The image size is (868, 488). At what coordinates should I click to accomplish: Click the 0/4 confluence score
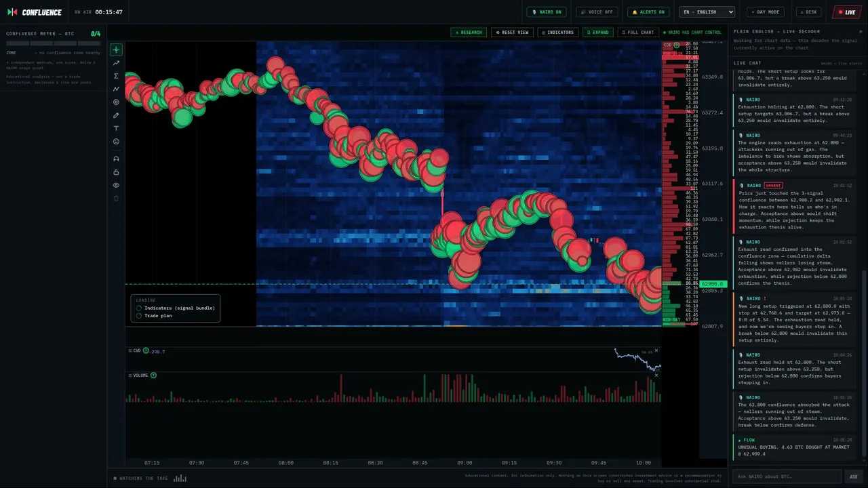(96, 33)
